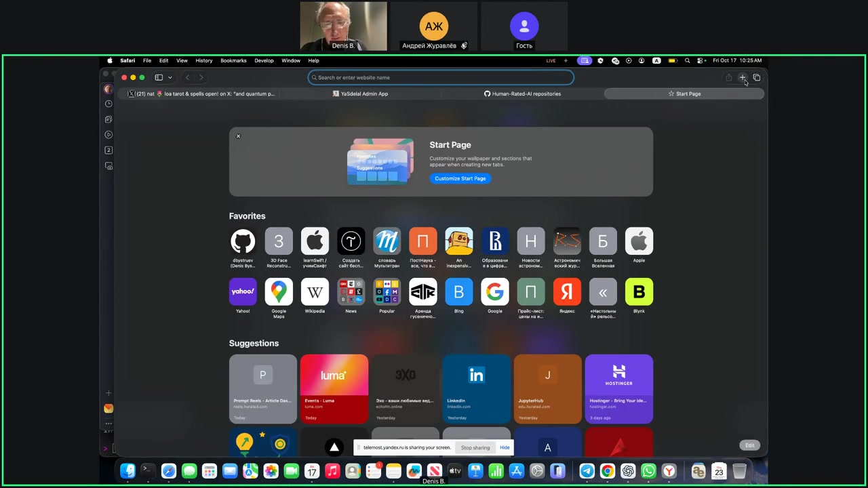Open the Google Maps favorite
Image resolution: width=868 pixels, height=488 pixels.
pos(279,292)
